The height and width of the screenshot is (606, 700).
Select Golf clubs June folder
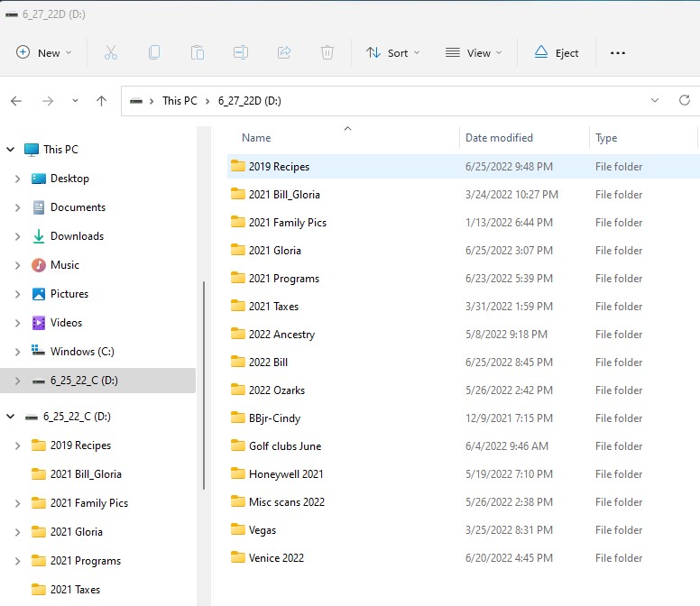(x=285, y=446)
